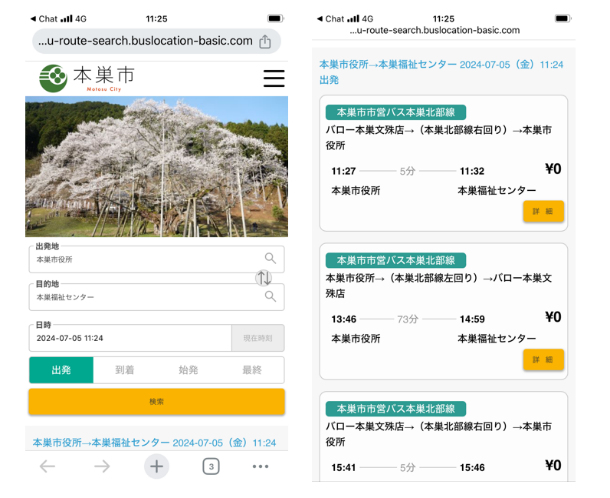Tap the cherry blossom banner image
Viewport: 610px width, 498px height.
point(156,167)
